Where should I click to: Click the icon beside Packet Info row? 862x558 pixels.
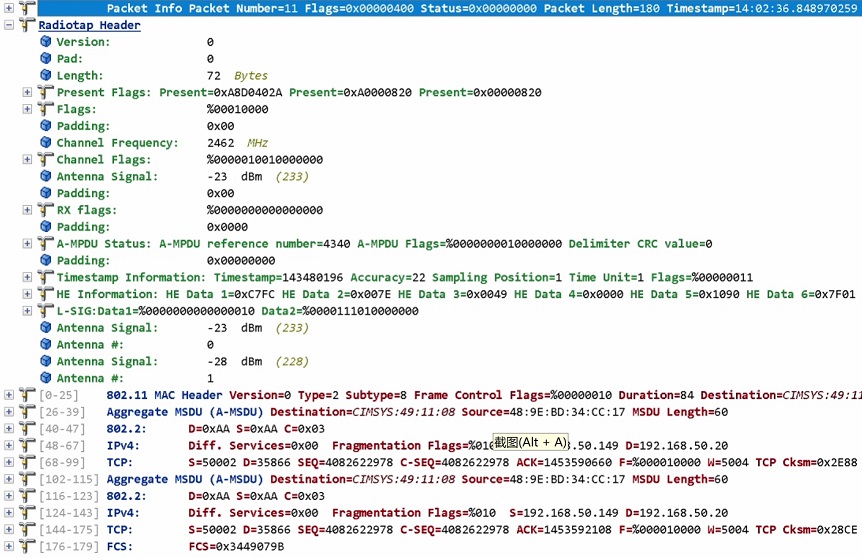pyautogui.click(x=27, y=8)
